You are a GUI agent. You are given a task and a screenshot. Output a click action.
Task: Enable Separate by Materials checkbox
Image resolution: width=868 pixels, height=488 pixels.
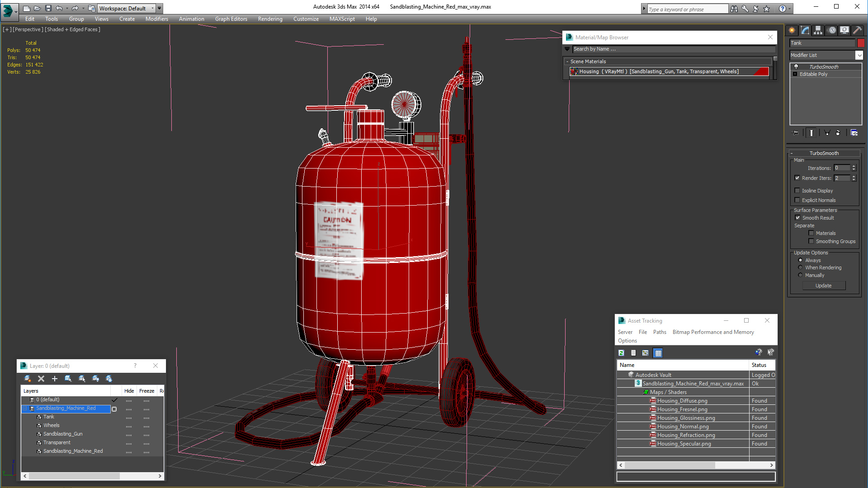tap(811, 233)
